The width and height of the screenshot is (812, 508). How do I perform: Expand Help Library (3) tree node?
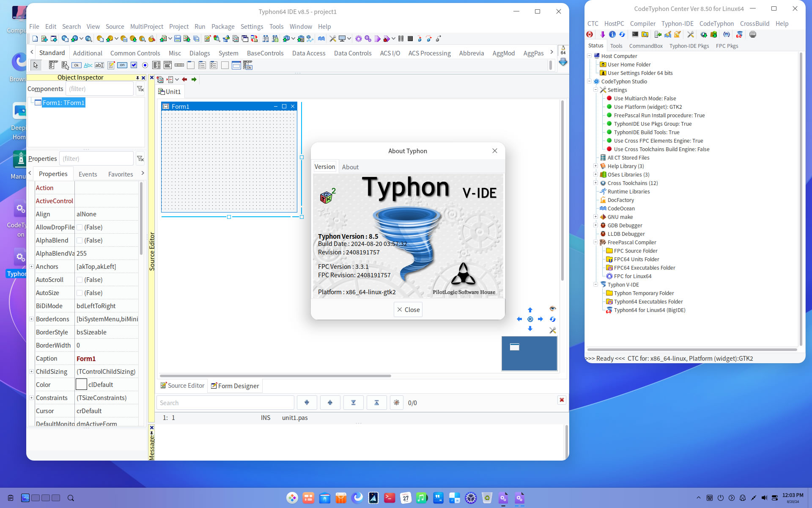[x=595, y=166]
